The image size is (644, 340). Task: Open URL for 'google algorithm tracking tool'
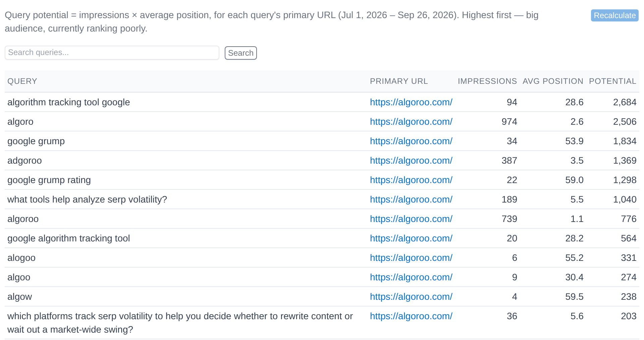411,238
